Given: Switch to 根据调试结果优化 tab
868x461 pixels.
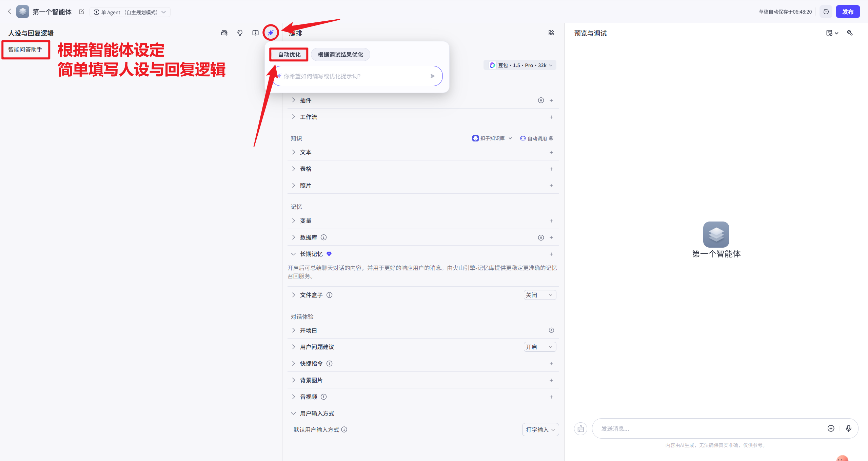Looking at the screenshot, I should 340,54.
